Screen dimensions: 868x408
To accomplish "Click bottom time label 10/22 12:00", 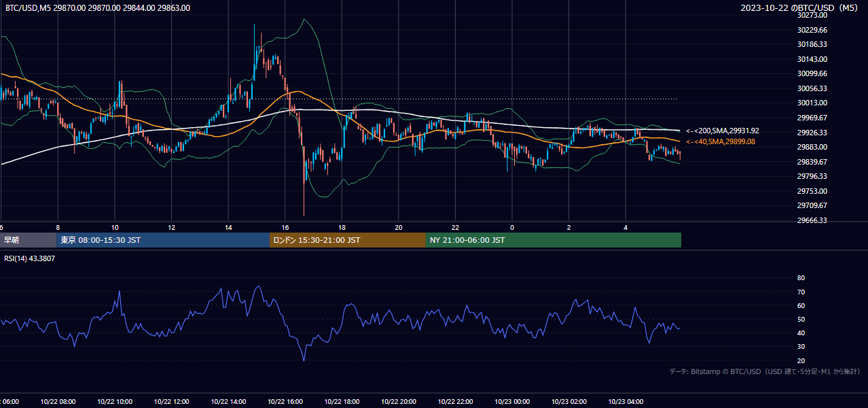I will coord(170,401).
